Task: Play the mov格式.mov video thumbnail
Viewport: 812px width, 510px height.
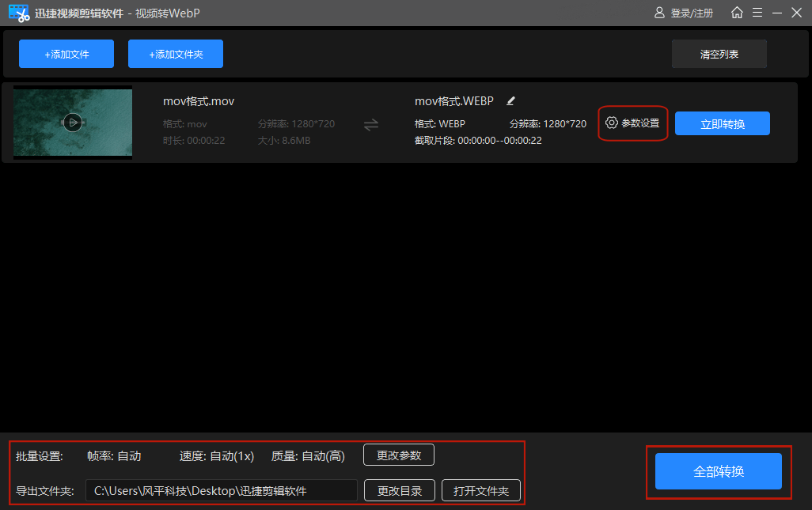Action: coord(73,123)
